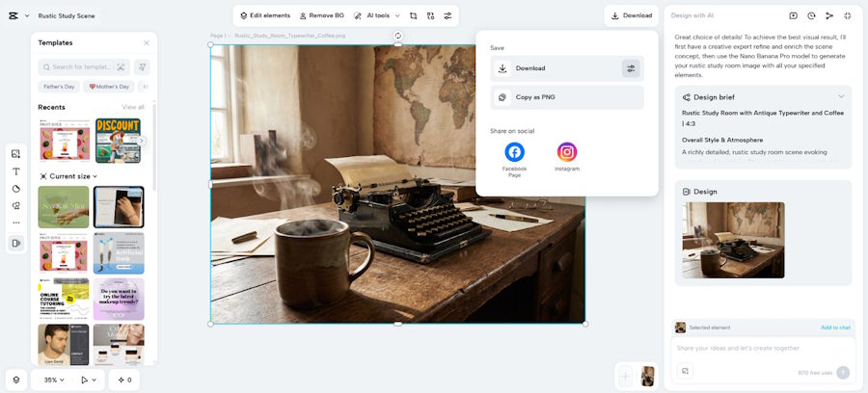Screen dimensions: 868x393
Task: Select the Text tool in left sidebar
Action: (x=15, y=171)
